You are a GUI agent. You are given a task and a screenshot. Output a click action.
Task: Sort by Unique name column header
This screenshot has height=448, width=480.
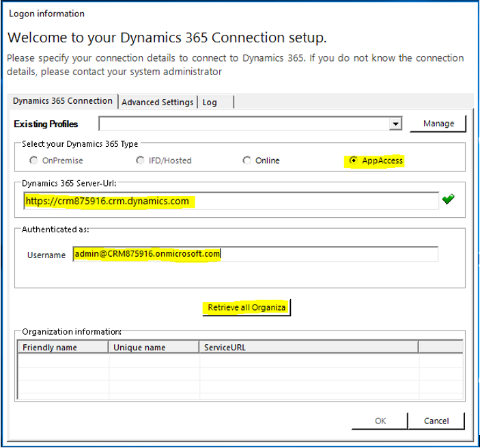(x=154, y=347)
